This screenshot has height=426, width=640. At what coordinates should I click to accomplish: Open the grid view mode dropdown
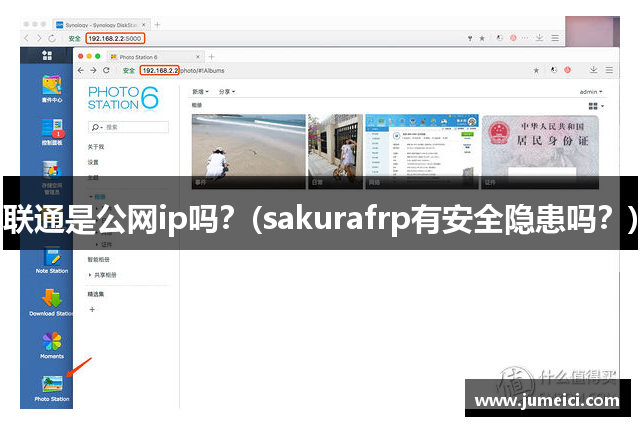click(x=596, y=106)
